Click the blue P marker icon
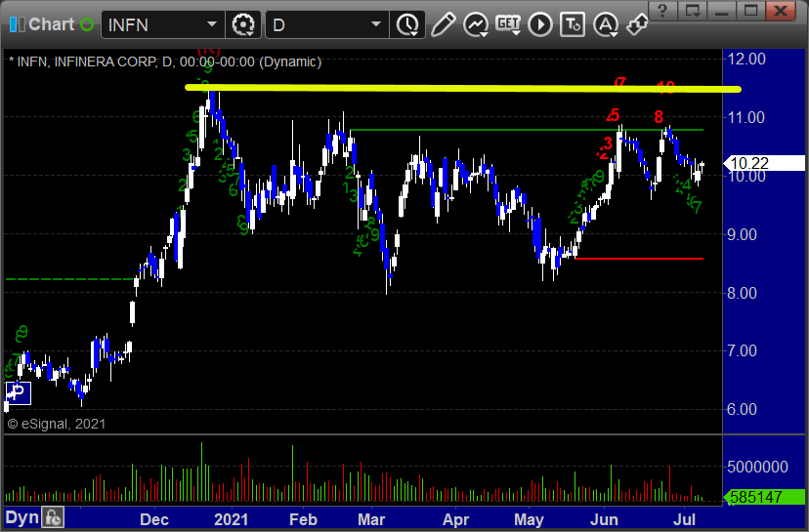The width and height of the screenshot is (809, 532). point(18,393)
